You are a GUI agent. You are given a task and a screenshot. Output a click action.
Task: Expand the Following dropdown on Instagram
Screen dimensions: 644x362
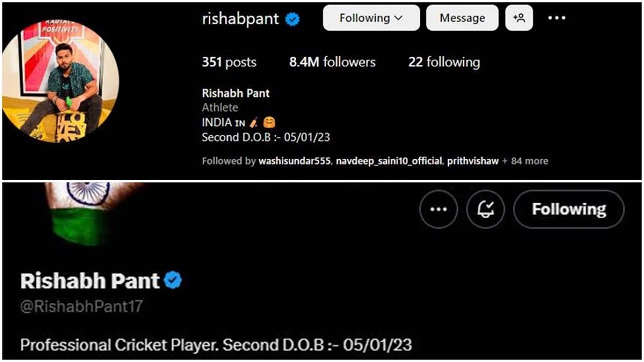click(371, 18)
